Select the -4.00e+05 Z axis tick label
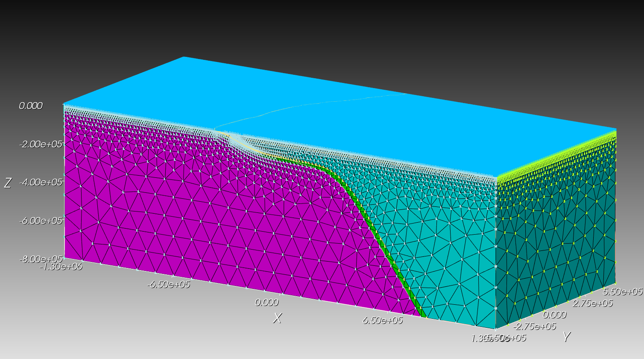644x359 pixels. click(41, 182)
